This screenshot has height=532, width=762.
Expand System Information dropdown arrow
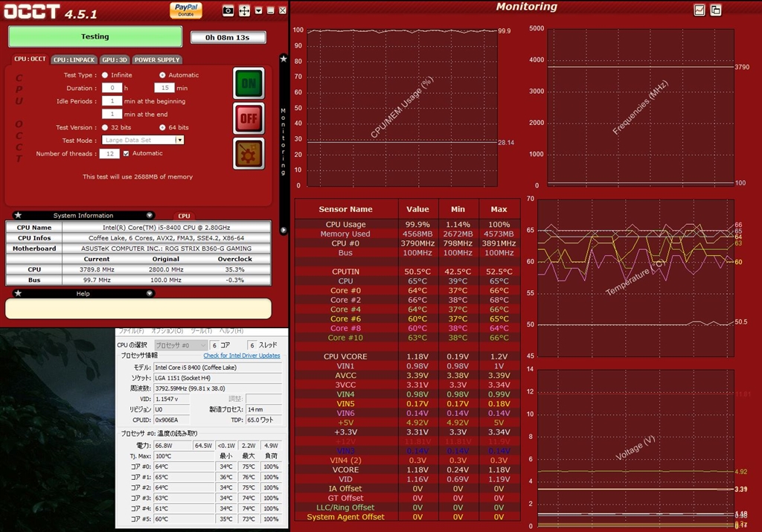pyautogui.click(x=150, y=215)
